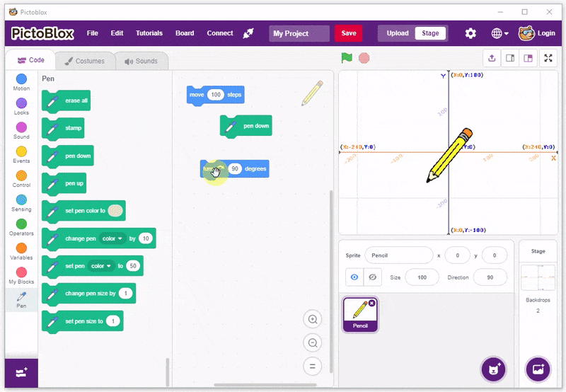Open the choose a sprite button

coord(493,369)
